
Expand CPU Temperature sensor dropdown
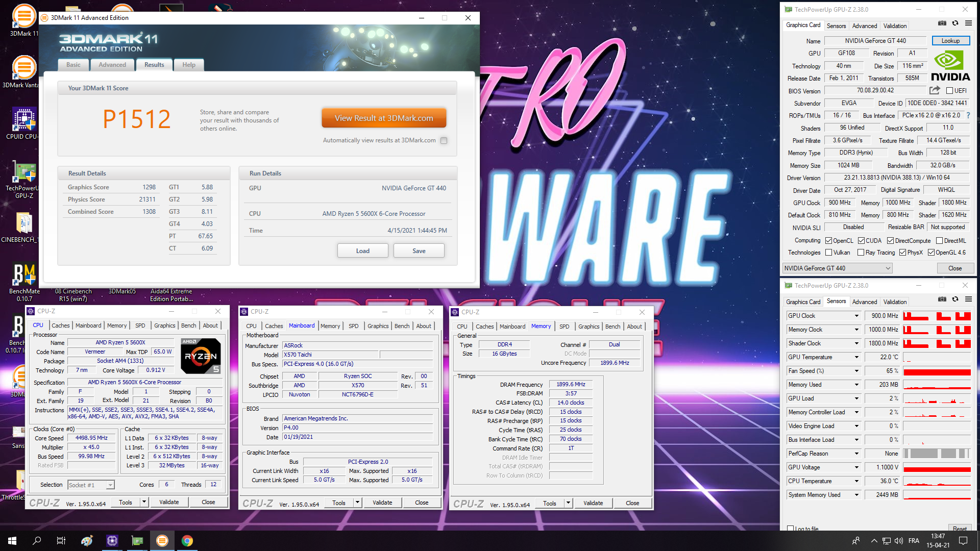pos(856,481)
